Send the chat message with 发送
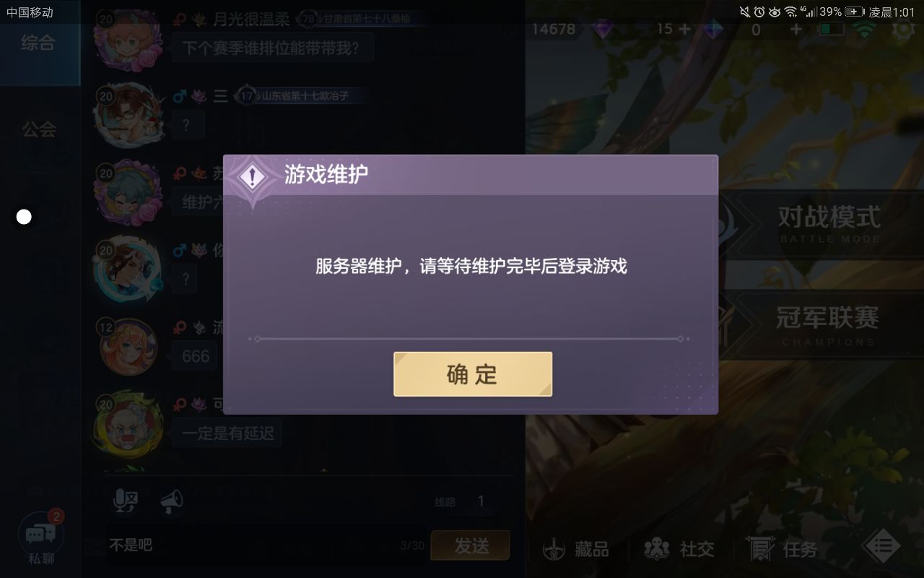Viewport: 924px width, 578px height. point(470,545)
